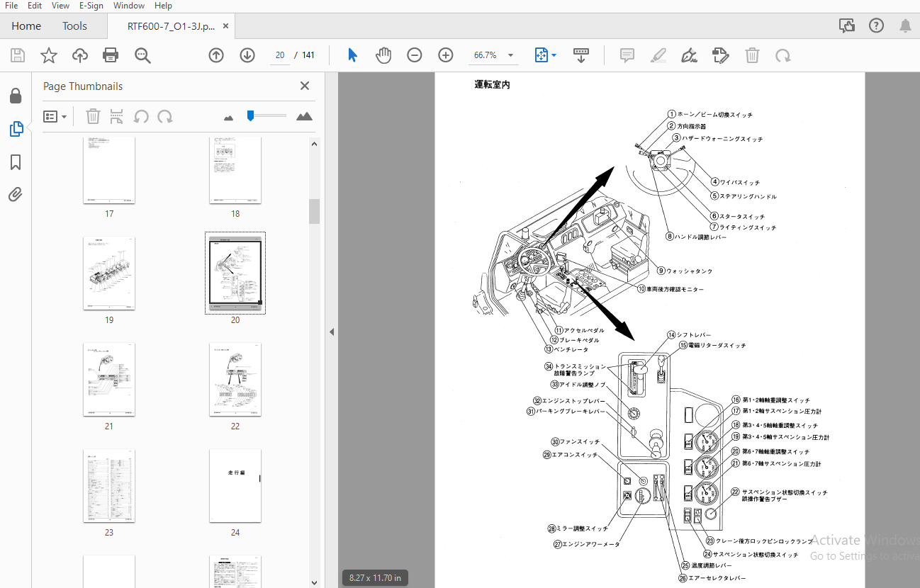Select the highlight text pen tool

pyautogui.click(x=658, y=55)
